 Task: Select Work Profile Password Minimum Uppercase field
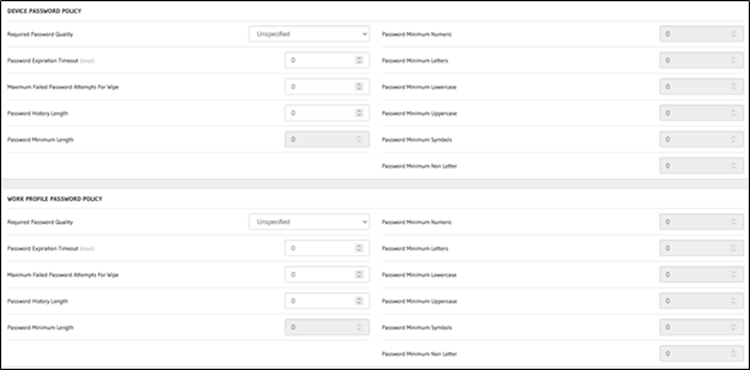click(701, 301)
